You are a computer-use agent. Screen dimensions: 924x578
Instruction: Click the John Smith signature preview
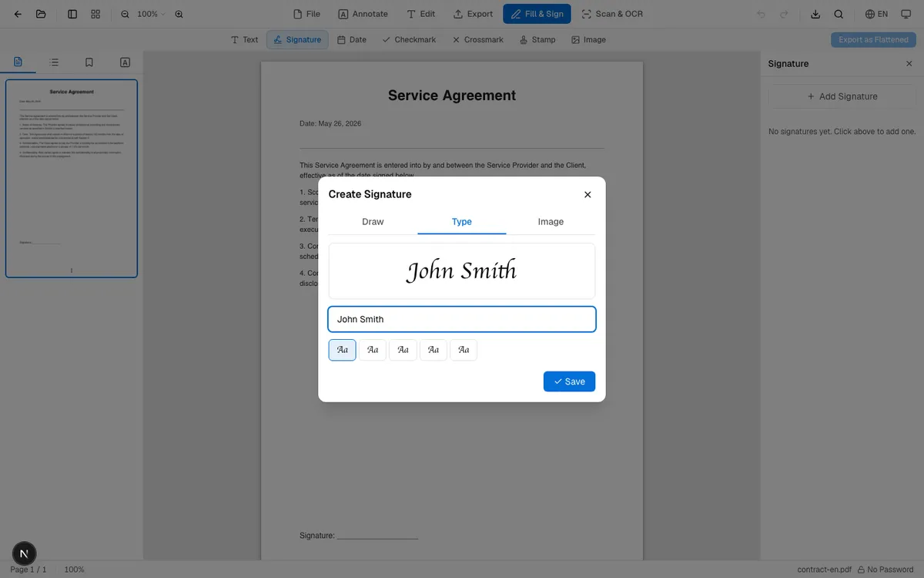(462, 271)
